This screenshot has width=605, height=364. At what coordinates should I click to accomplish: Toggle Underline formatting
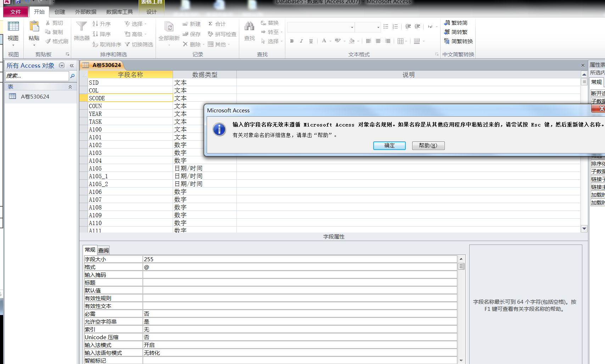311,41
